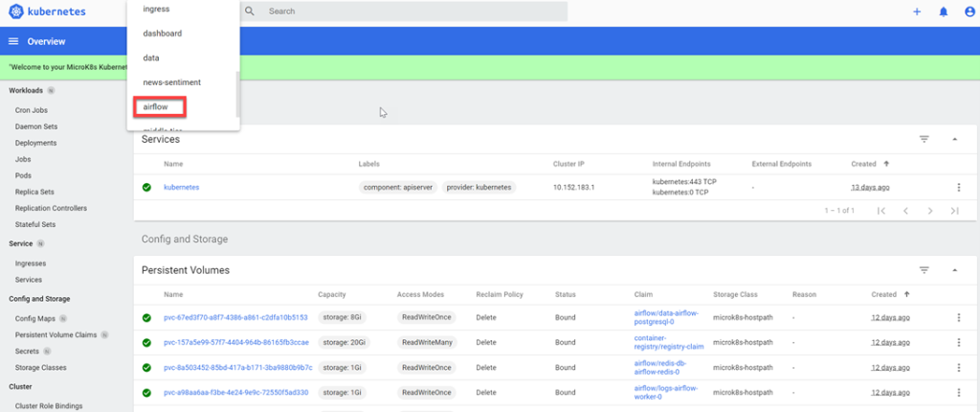Open actions menu for kubernetes service
The width and height of the screenshot is (980, 412).
coord(959,187)
